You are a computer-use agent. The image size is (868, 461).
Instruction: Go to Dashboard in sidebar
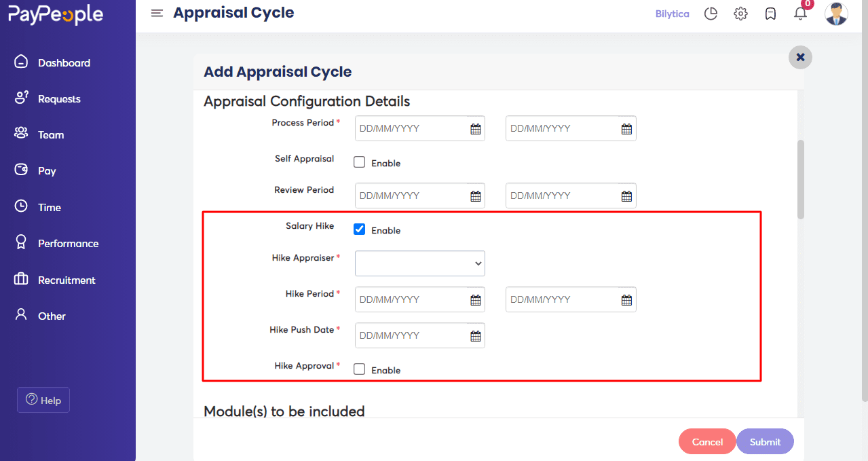click(64, 62)
